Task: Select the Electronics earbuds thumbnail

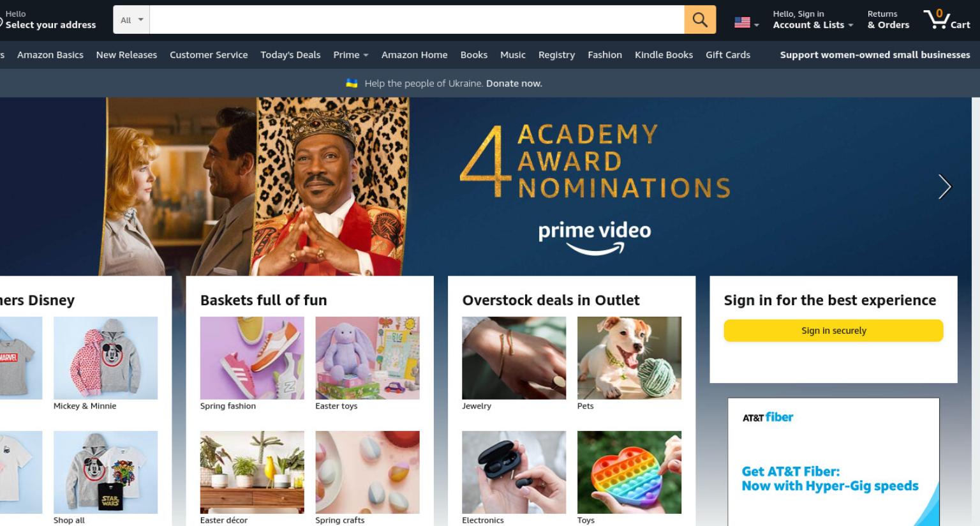Action: click(x=514, y=472)
